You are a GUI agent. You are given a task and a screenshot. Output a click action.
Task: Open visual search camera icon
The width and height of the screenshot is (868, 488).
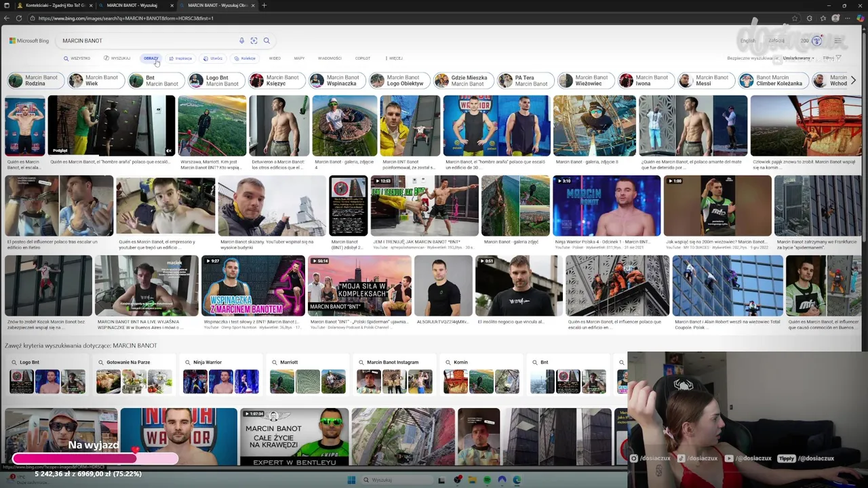254,41
